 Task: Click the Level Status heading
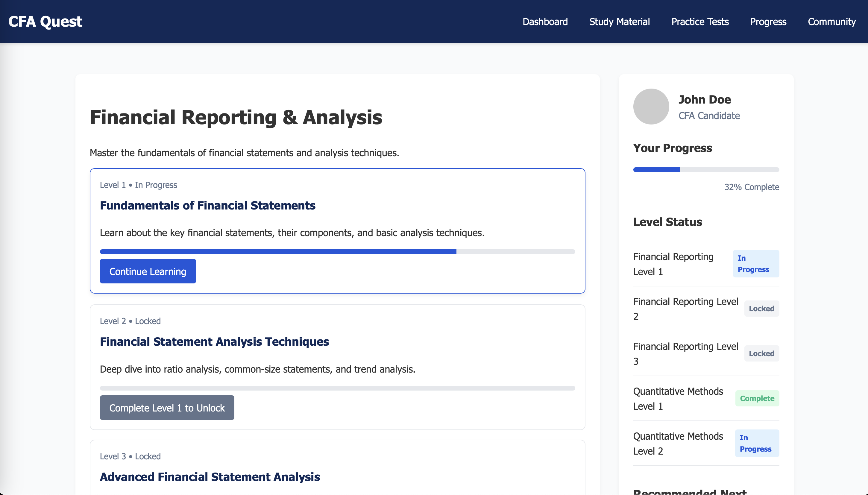click(x=667, y=222)
